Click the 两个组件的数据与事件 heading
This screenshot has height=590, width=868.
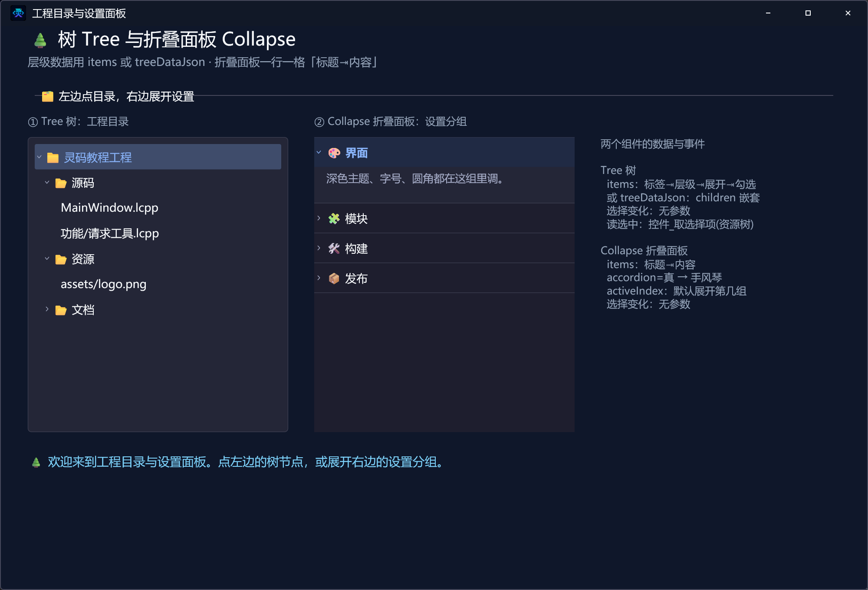tap(653, 144)
